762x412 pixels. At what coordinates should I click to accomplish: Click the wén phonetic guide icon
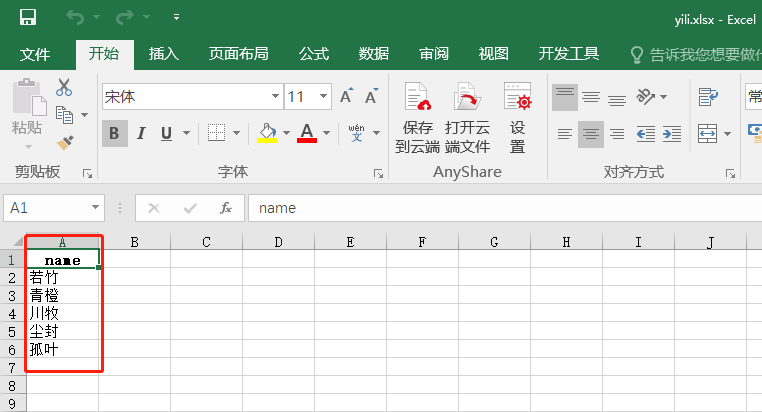pyautogui.click(x=357, y=133)
